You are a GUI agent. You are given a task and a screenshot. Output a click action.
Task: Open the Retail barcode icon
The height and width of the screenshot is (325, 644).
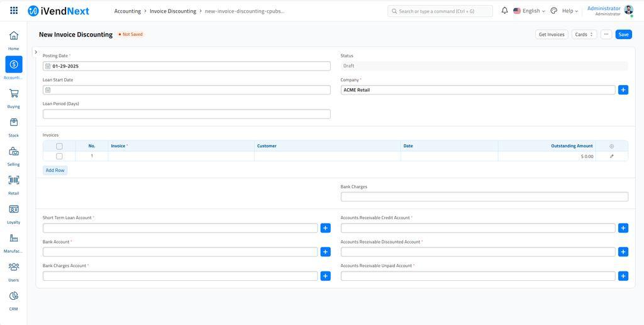pos(14,180)
